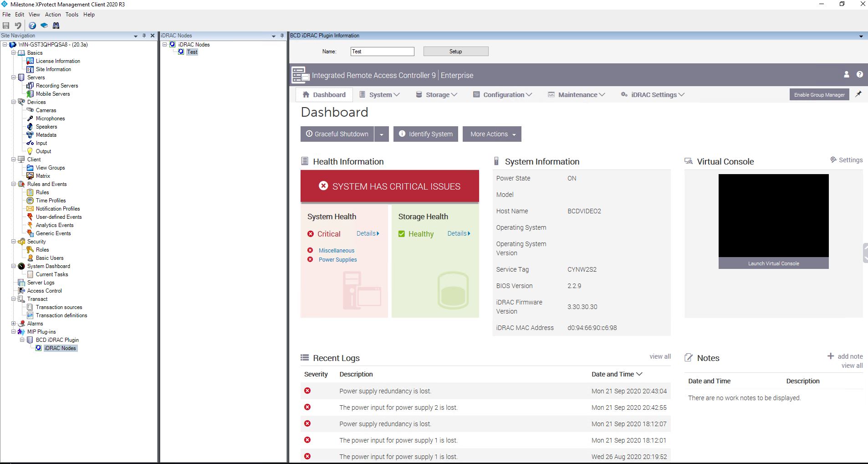Screen dimensions: 868x464
Task: Click the Name input field
Action: (x=383, y=52)
